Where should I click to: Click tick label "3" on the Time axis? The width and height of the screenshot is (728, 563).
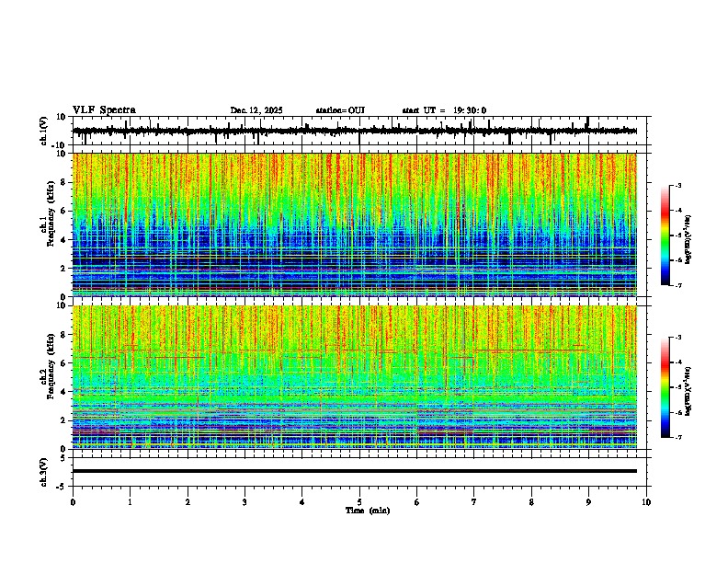[x=245, y=502]
